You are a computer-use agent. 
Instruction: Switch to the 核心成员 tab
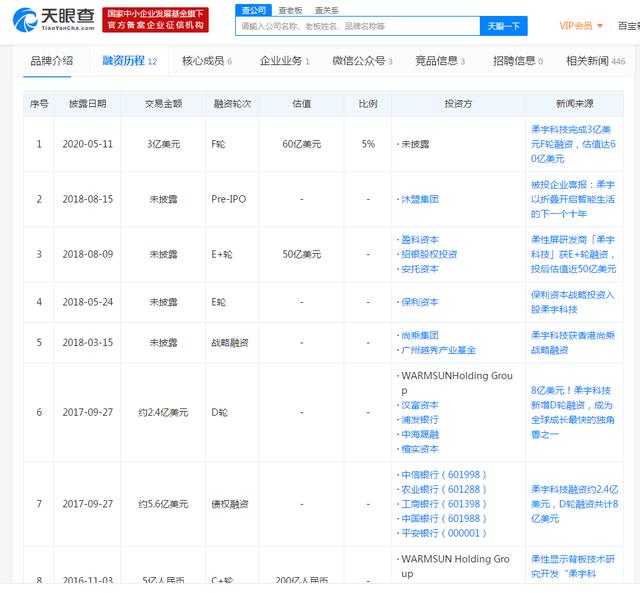(x=206, y=61)
